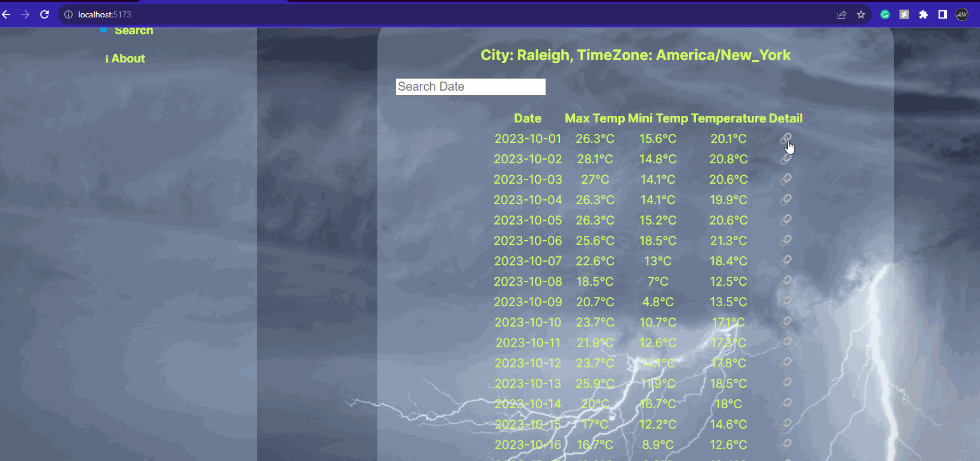
Task: Open detail link for 2023-10-06
Action: 785,241
